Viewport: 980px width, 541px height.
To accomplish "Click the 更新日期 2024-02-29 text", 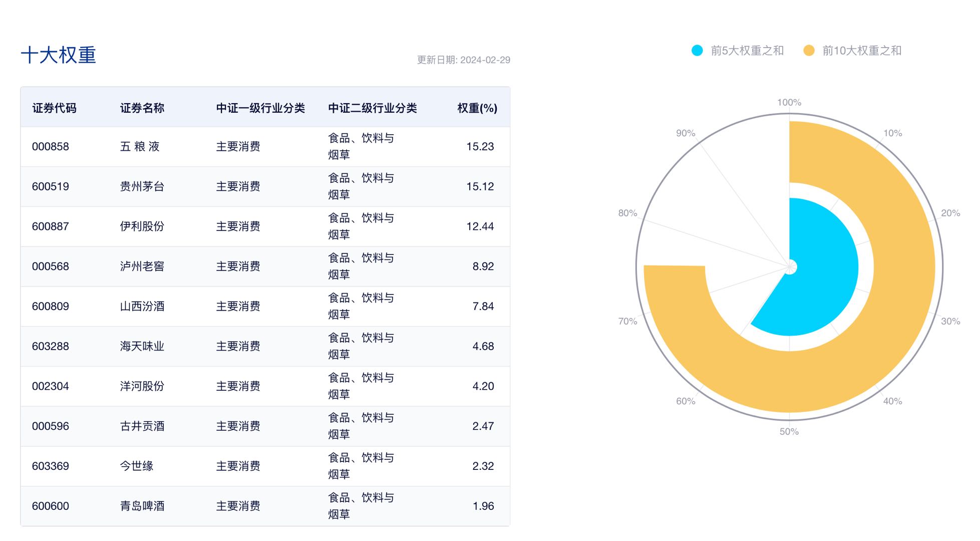I will pyautogui.click(x=463, y=60).
